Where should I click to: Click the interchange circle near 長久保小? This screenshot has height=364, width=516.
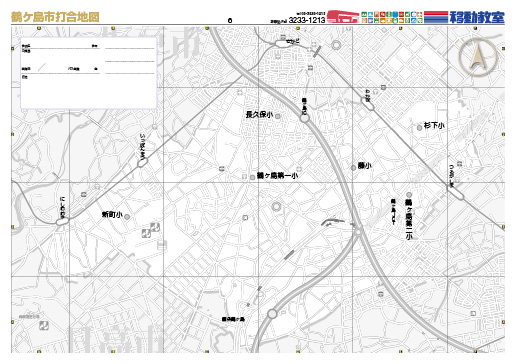click(x=305, y=118)
